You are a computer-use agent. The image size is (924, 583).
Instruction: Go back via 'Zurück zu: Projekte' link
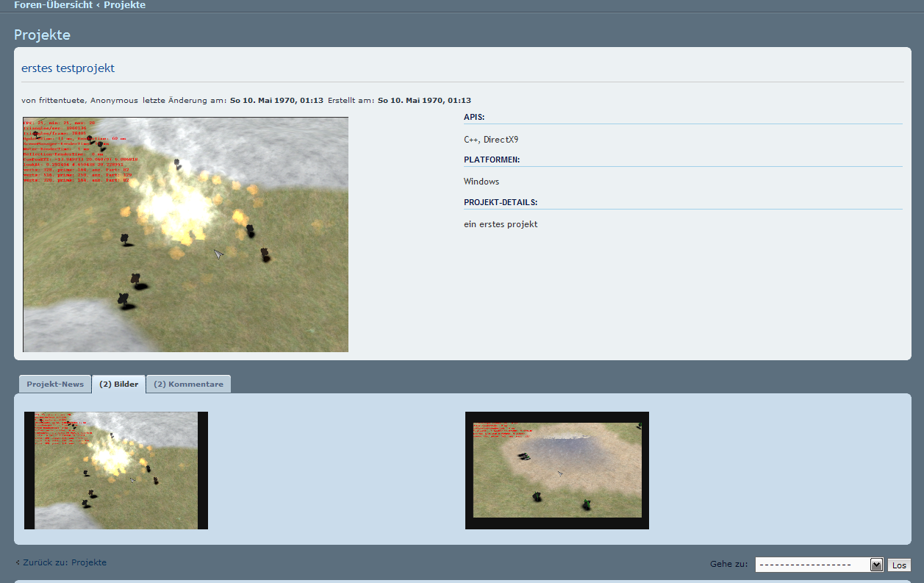pos(64,562)
